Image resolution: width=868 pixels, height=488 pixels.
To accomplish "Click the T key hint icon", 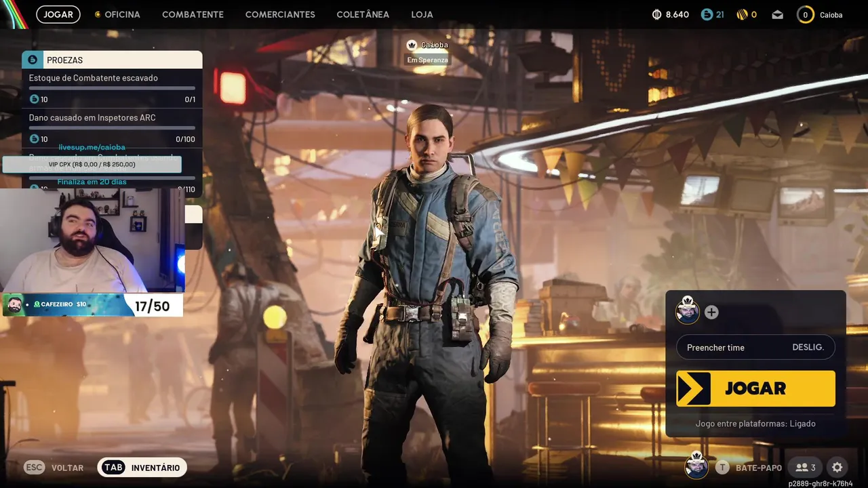I will (x=722, y=468).
